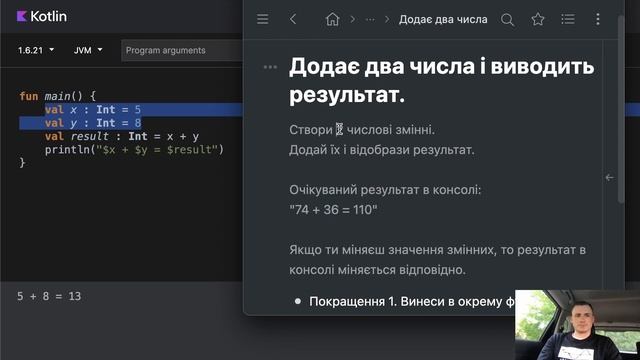Click the 'val y : Int = 8' line
Image resolution: width=640 pixels, height=360 pixels.
click(93, 123)
